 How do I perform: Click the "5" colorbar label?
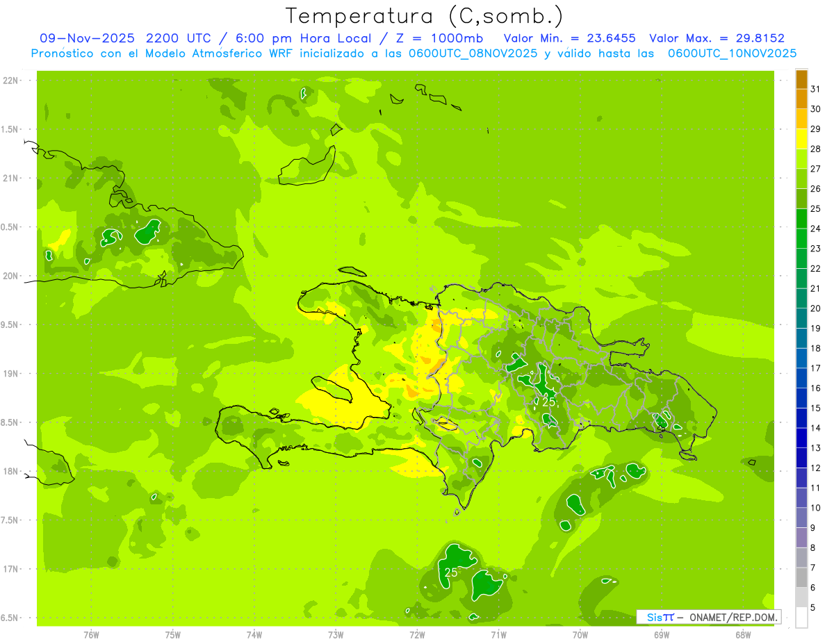[x=813, y=607]
